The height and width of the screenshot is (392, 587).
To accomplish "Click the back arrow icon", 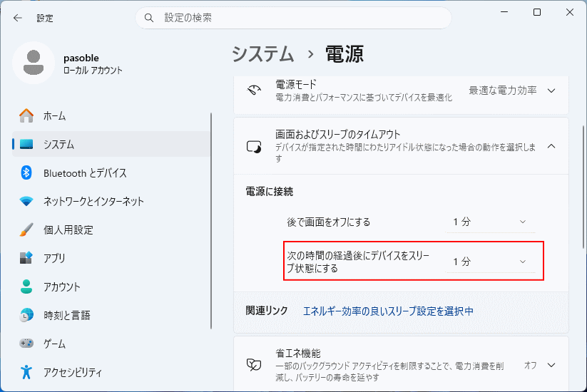I will point(18,18).
